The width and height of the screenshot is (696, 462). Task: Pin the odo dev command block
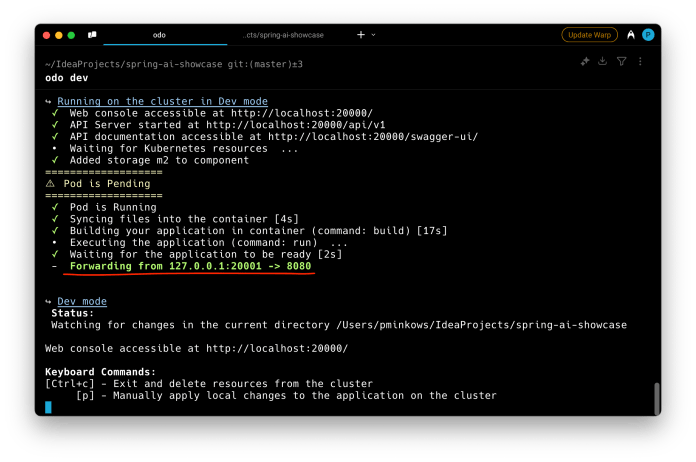coord(585,62)
